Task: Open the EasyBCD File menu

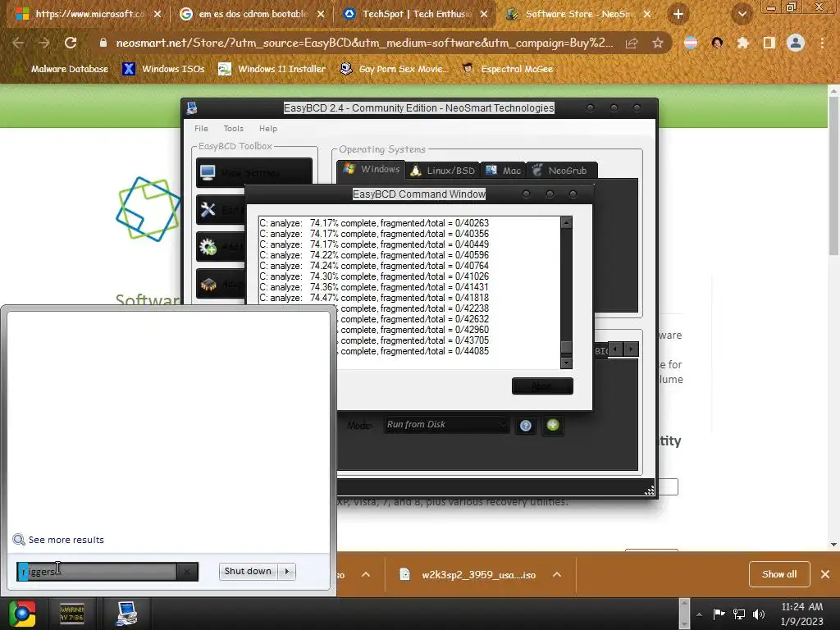Action: coord(202,129)
